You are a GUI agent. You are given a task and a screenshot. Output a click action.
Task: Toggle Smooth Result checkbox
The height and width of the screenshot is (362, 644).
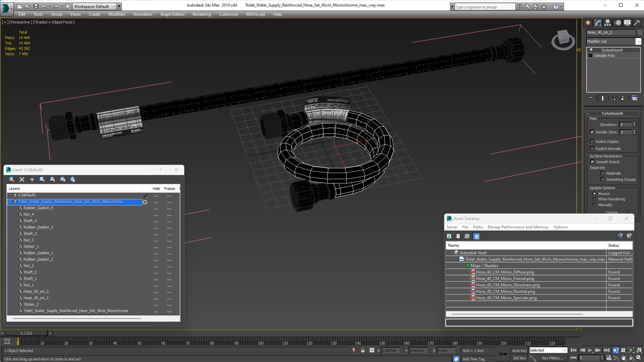[592, 162]
